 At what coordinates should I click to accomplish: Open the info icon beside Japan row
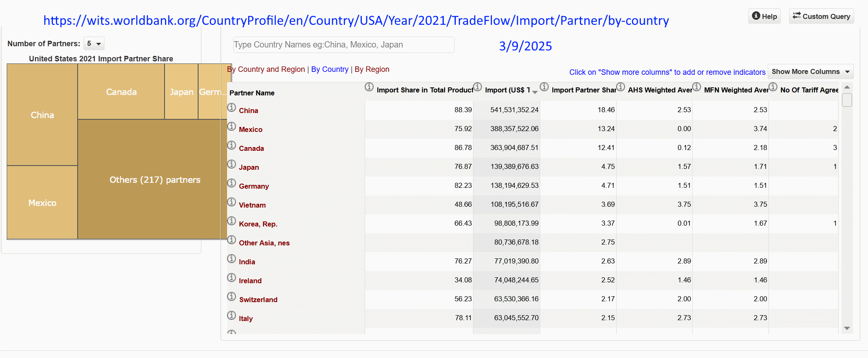click(x=231, y=164)
